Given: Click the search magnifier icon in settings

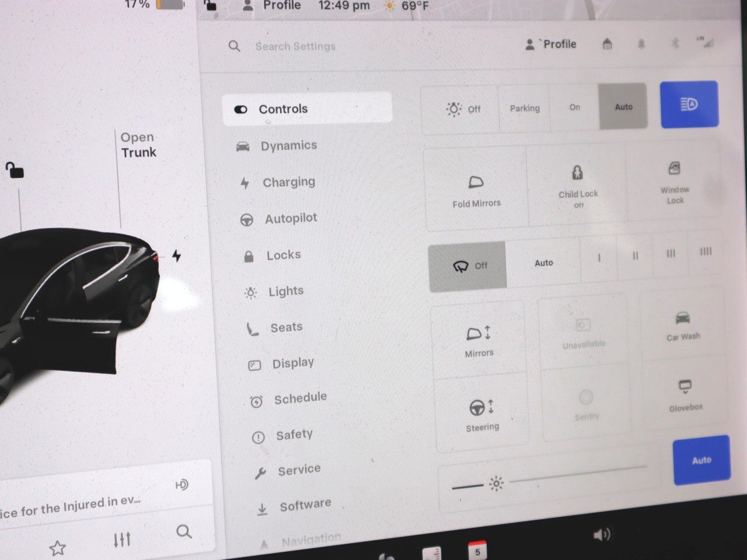Looking at the screenshot, I should point(234,46).
